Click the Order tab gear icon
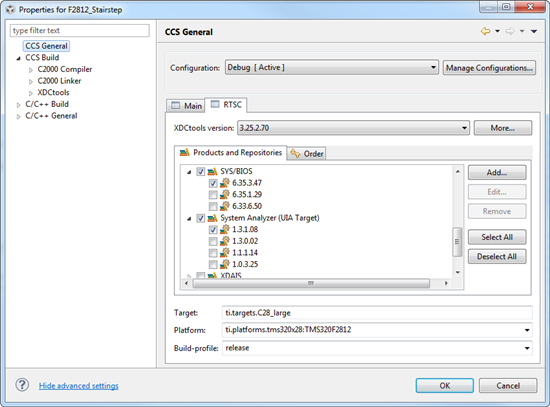Image resolution: width=550 pixels, height=407 pixels. pos(295,153)
